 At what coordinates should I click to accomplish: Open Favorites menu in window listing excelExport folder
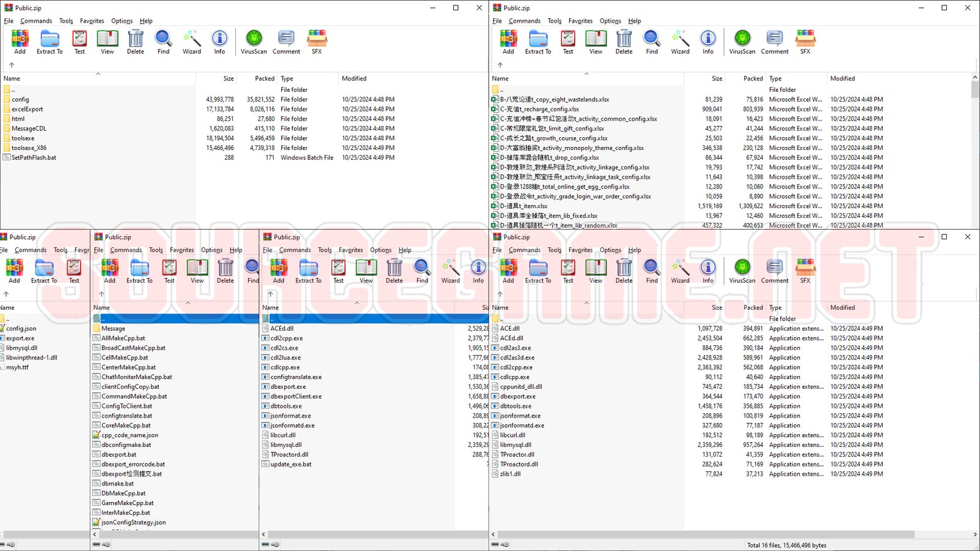pos(92,21)
